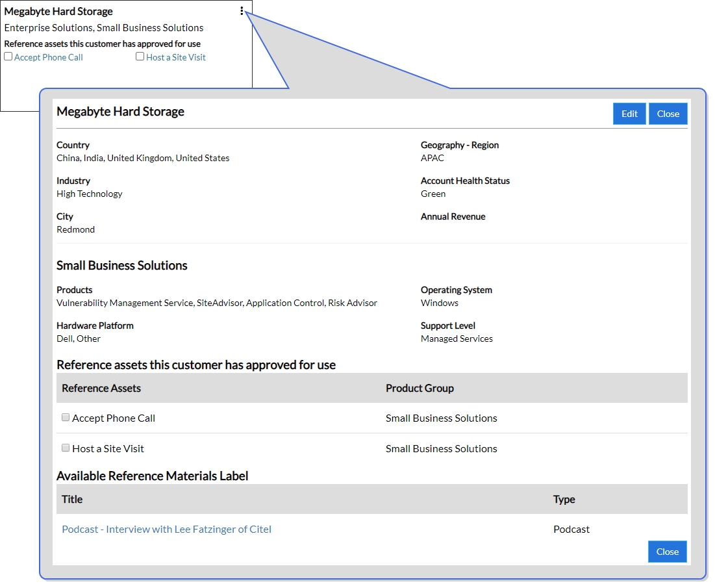Viewport: 715px width, 588px height.
Task: Tick Accept Phone Call checkbox on the customer card
Action: coord(8,57)
